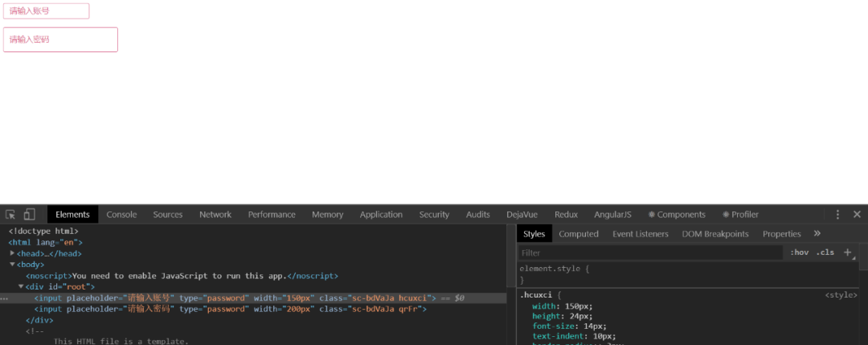Select the Memory tab
868x345 pixels.
pos(328,214)
